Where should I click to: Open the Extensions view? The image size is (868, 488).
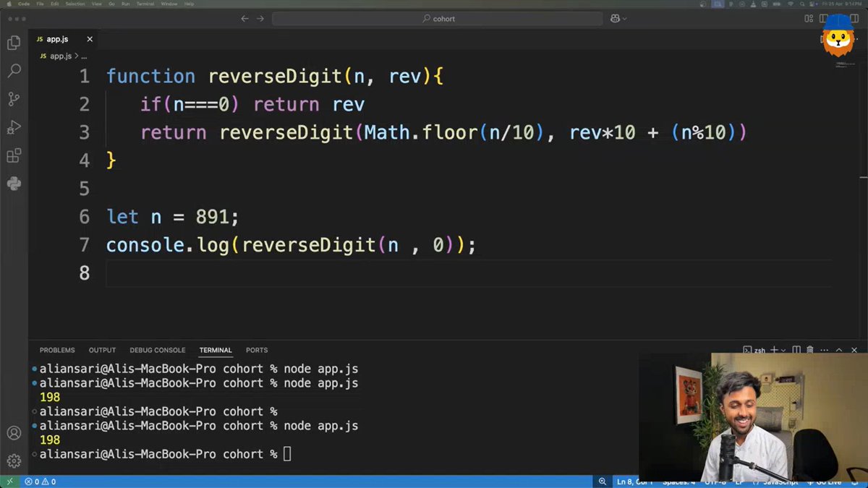14,155
